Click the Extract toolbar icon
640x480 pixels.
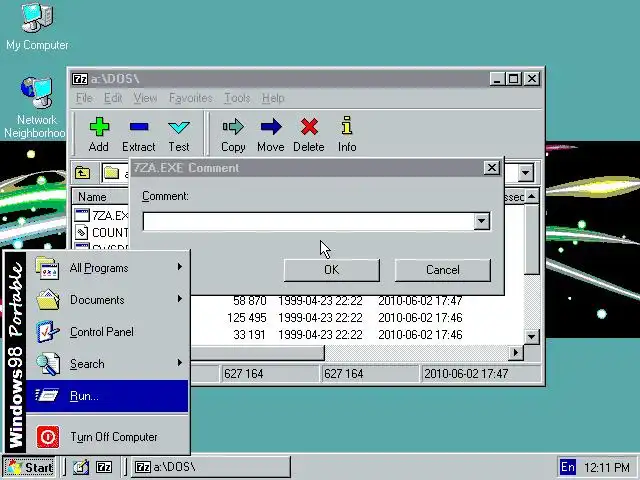point(138,134)
